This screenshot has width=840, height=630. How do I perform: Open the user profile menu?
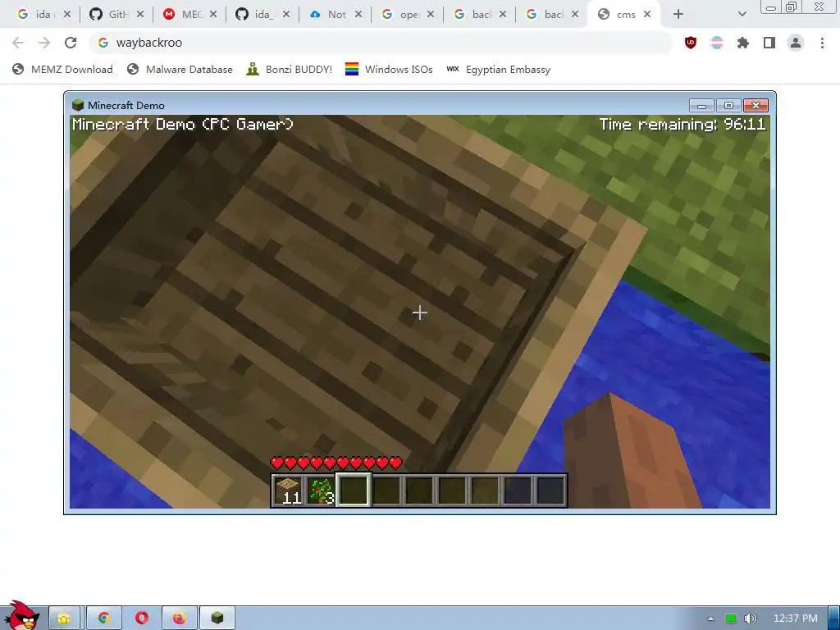click(796, 43)
